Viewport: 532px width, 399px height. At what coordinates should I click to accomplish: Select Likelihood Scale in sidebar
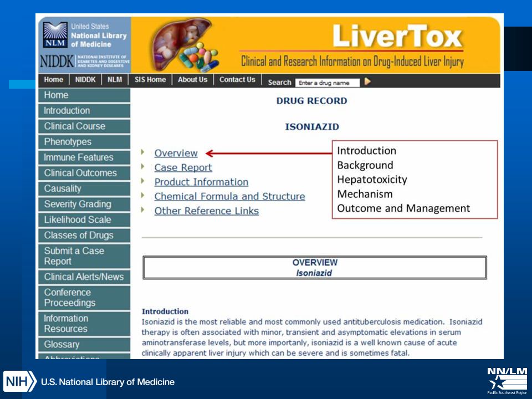click(84, 220)
